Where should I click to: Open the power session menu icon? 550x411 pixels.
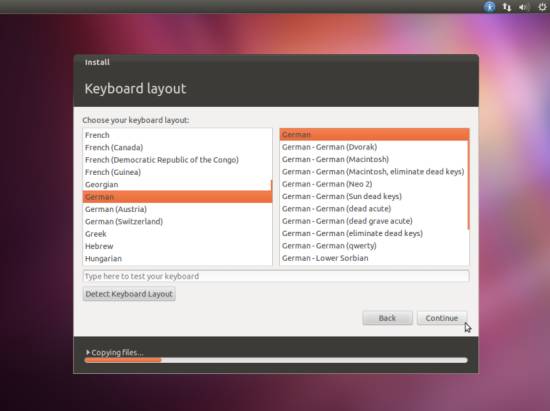click(542, 7)
